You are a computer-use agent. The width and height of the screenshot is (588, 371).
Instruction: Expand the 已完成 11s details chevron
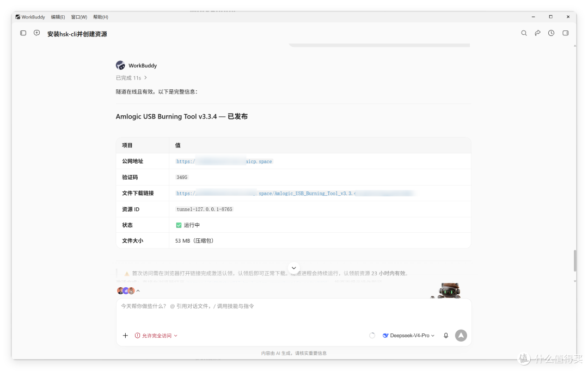pos(145,78)
